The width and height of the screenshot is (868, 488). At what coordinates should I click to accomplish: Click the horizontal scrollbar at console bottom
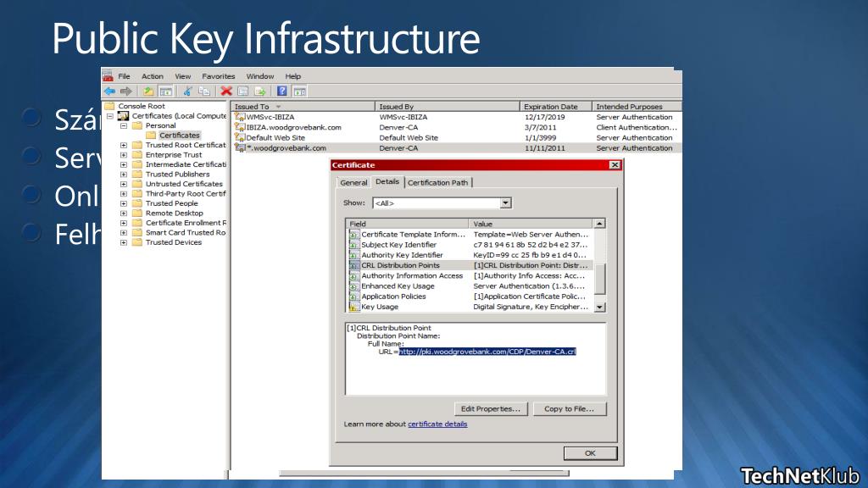pyautogui.click(x=424, y=473)
